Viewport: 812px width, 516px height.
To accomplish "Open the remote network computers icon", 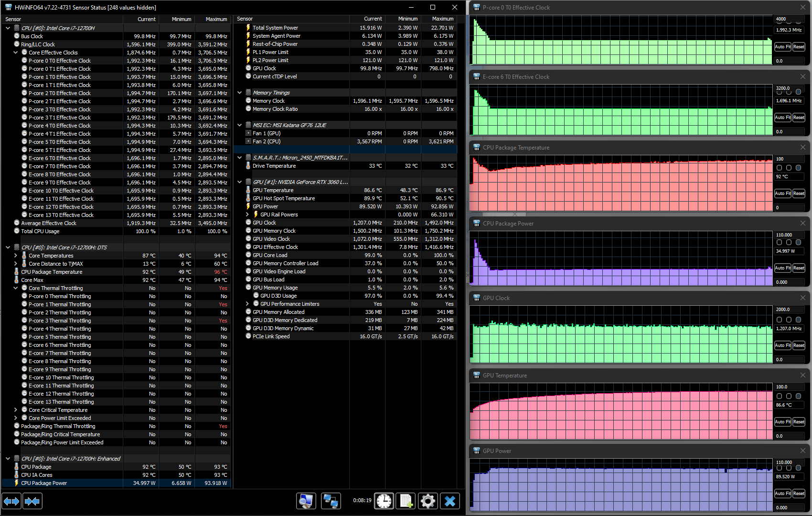I will tap(331, 501).
